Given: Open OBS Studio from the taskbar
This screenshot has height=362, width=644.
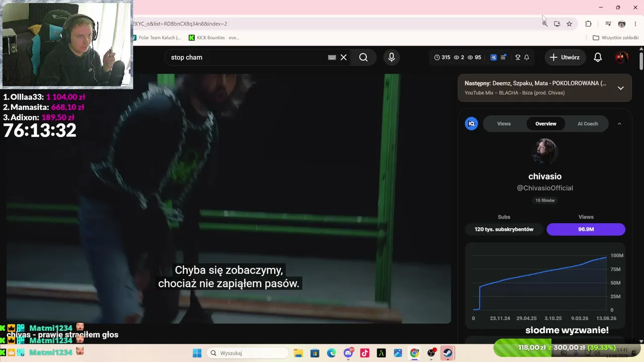Looking at the screenshot, I should tap(431, 353).
